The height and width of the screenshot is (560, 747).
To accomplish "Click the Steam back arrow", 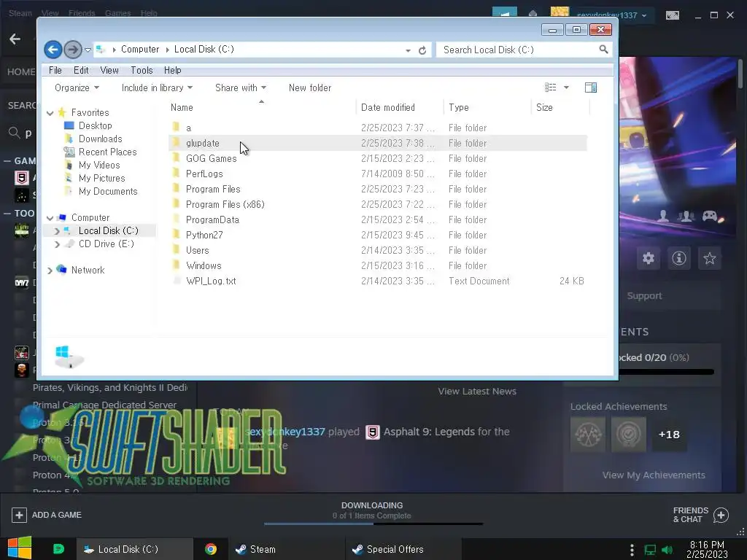I will click(15, 39).
